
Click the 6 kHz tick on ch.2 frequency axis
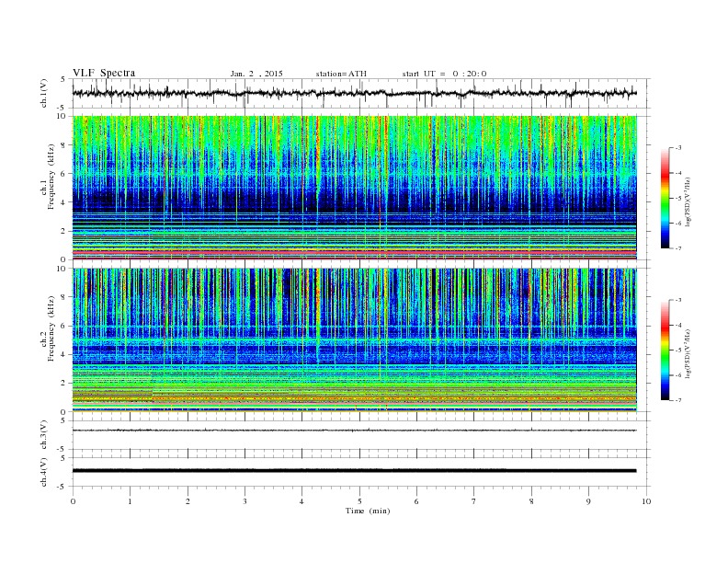(63, 326)
